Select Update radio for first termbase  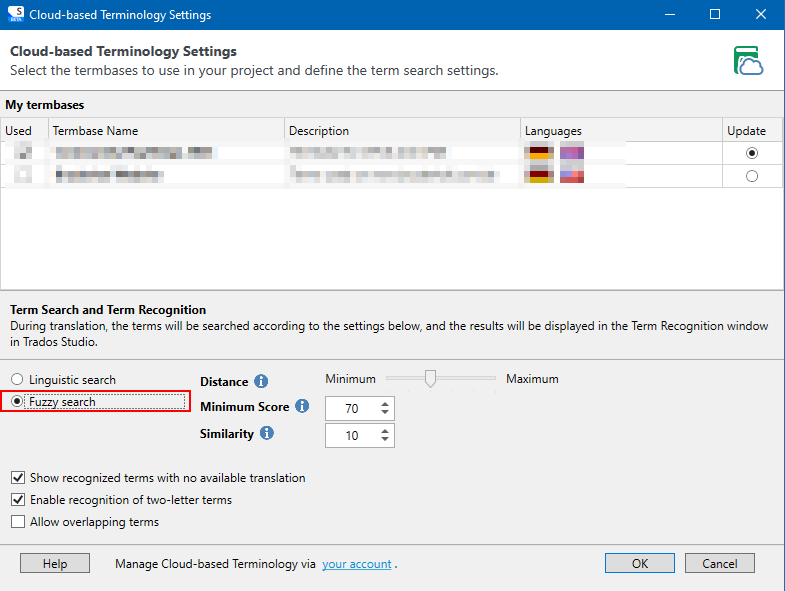[751, 153]
